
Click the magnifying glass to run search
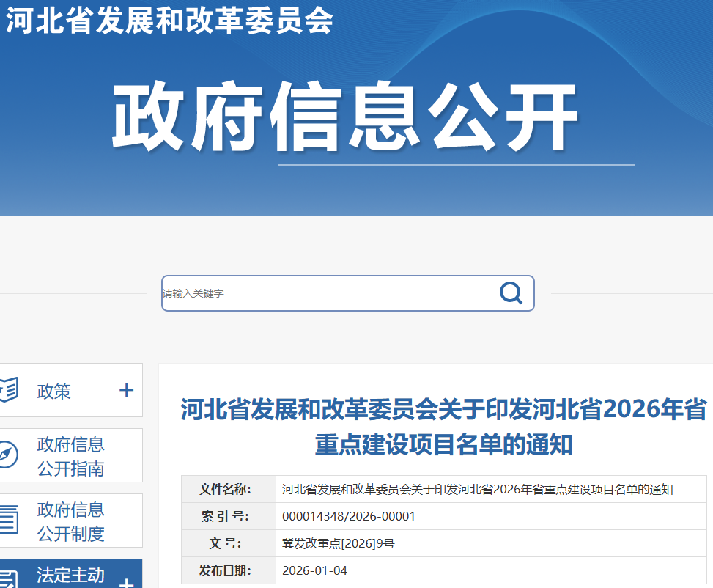510,293
